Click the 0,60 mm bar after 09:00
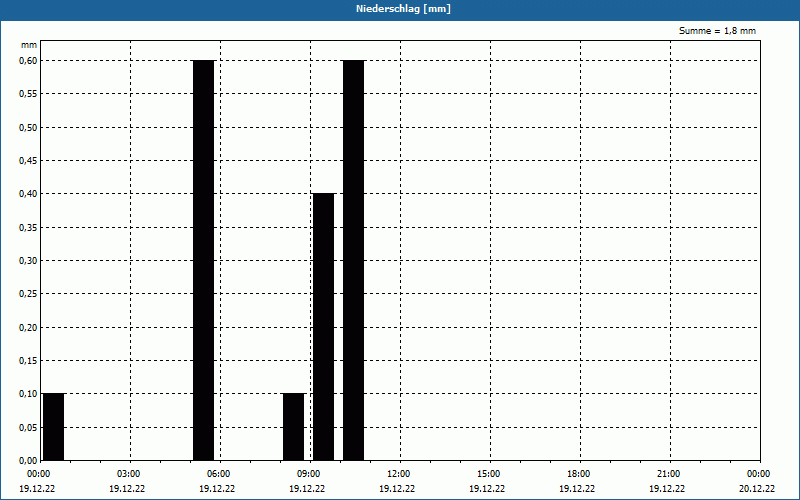Screen dimensions: 800x500 point(354,260)
